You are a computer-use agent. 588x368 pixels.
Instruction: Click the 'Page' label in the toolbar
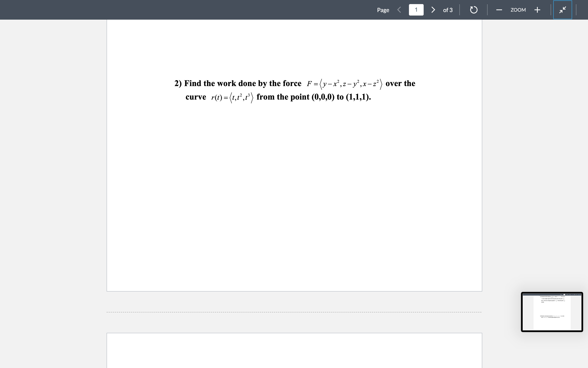(383, 10)
